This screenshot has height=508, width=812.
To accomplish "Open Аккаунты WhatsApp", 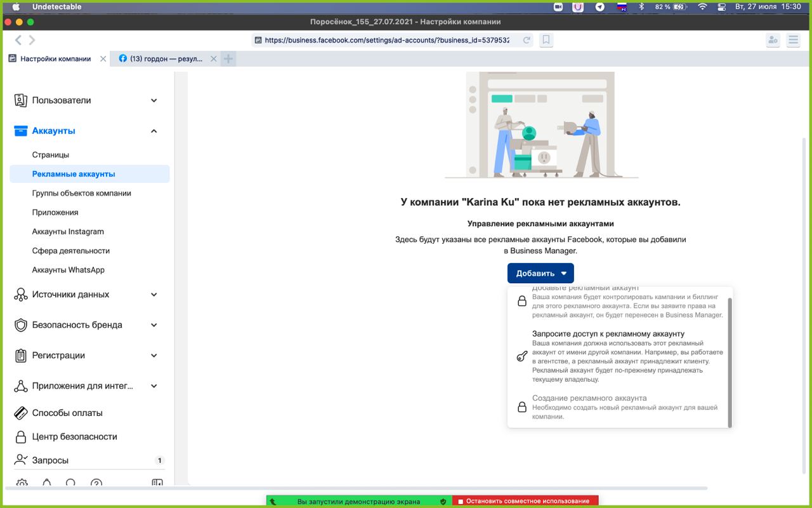I will point(69,270).
